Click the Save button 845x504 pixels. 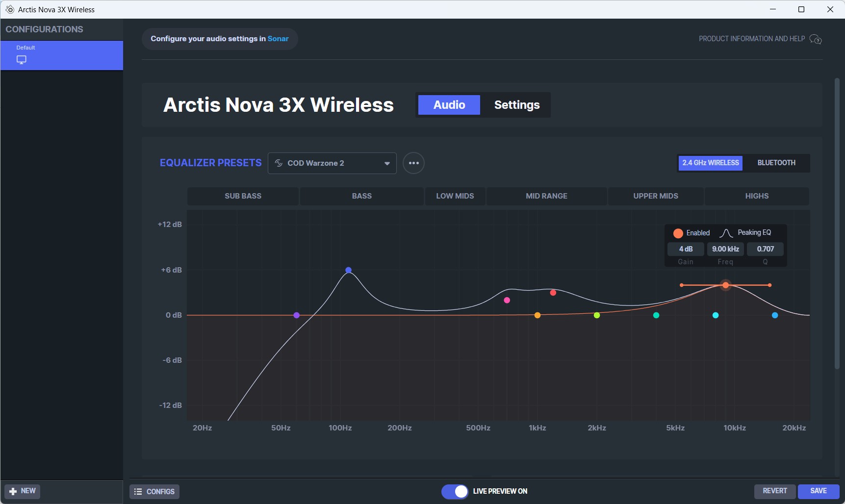[x=818, y=491]
